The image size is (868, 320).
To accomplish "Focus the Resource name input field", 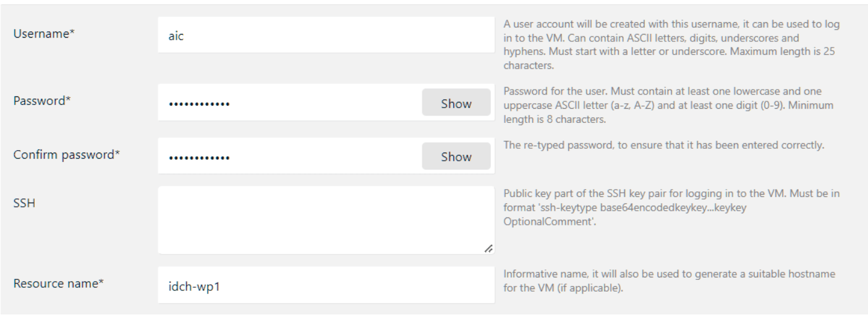I will click(326, 285).
